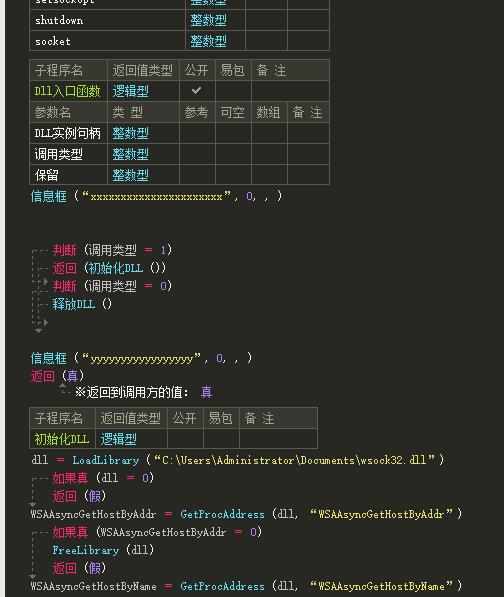
Task: Toggle the 公开 checkmark for Dll入口函数
Action: pos(197,91)
